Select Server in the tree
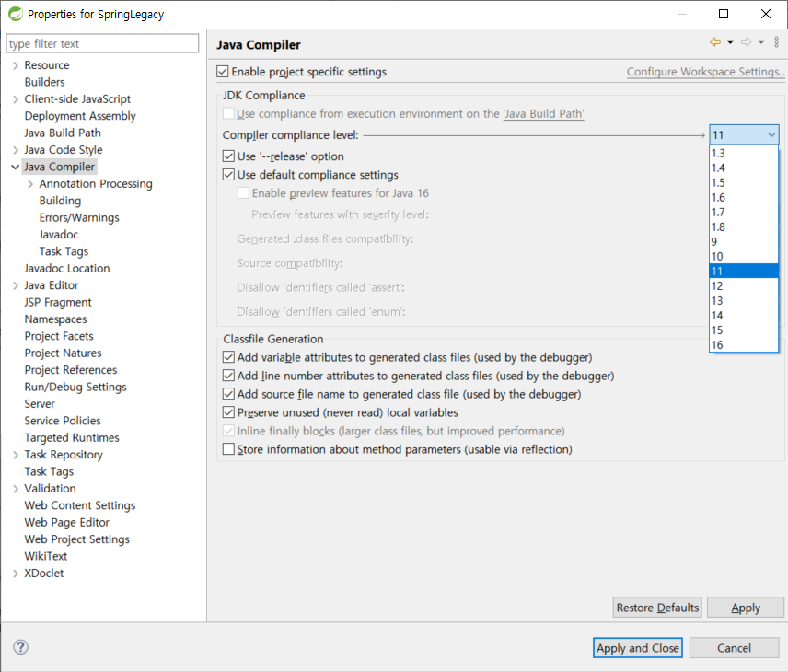Image resolution: width=788 pixels, height=672 pixels. [x=40, y=403]
